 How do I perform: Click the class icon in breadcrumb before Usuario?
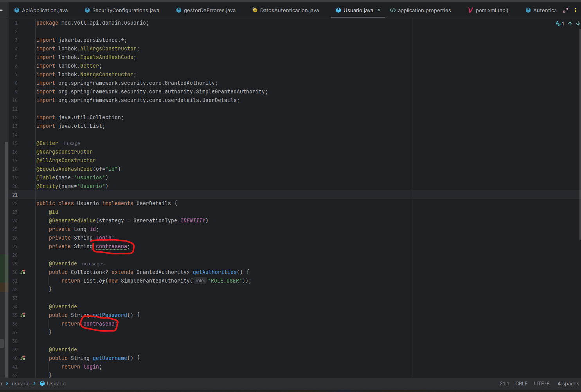(42, 383)
